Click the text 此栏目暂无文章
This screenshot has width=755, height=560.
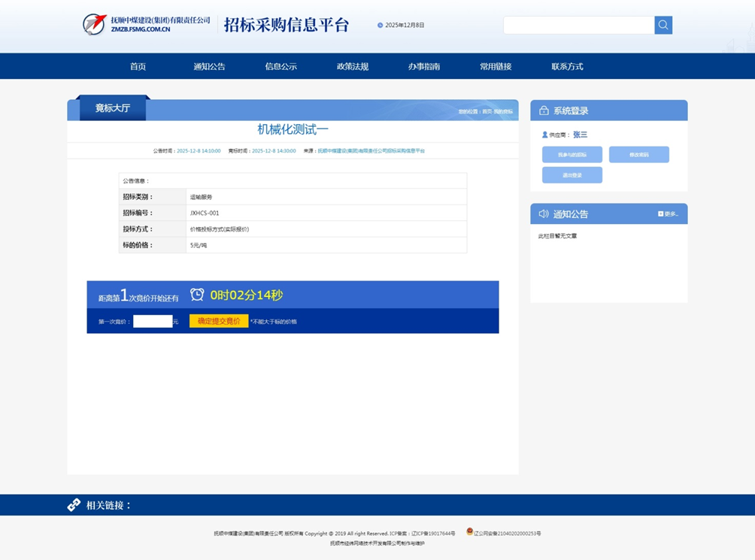[x=557, y=236]
